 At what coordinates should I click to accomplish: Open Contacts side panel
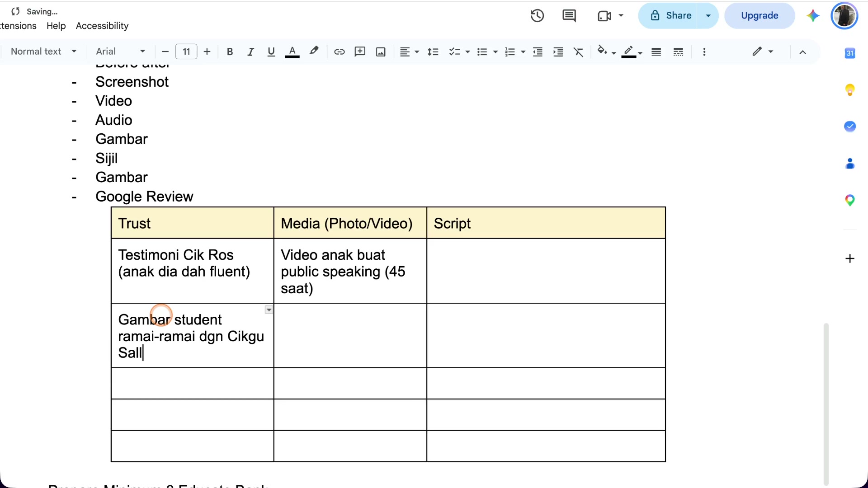850,164
